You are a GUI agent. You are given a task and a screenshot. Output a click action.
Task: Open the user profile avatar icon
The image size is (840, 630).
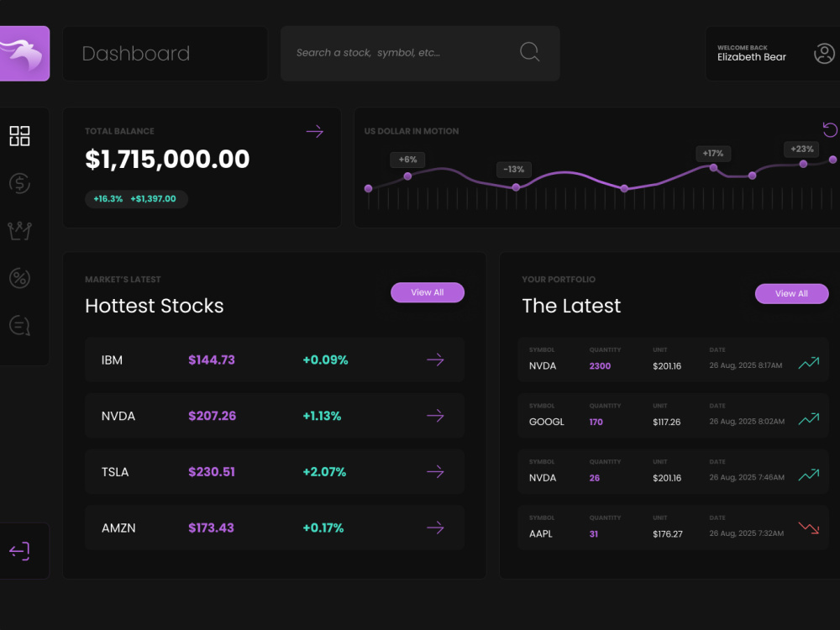coord(824,54)
